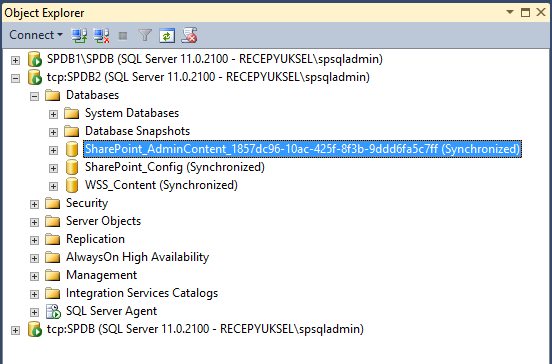Click the SQL Server Agent icon
The width and height of the screenshot is (552, 364).
(54, 311)
